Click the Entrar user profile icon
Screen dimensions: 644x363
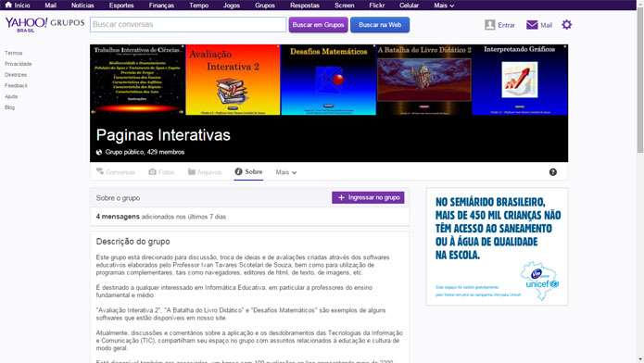489,25
